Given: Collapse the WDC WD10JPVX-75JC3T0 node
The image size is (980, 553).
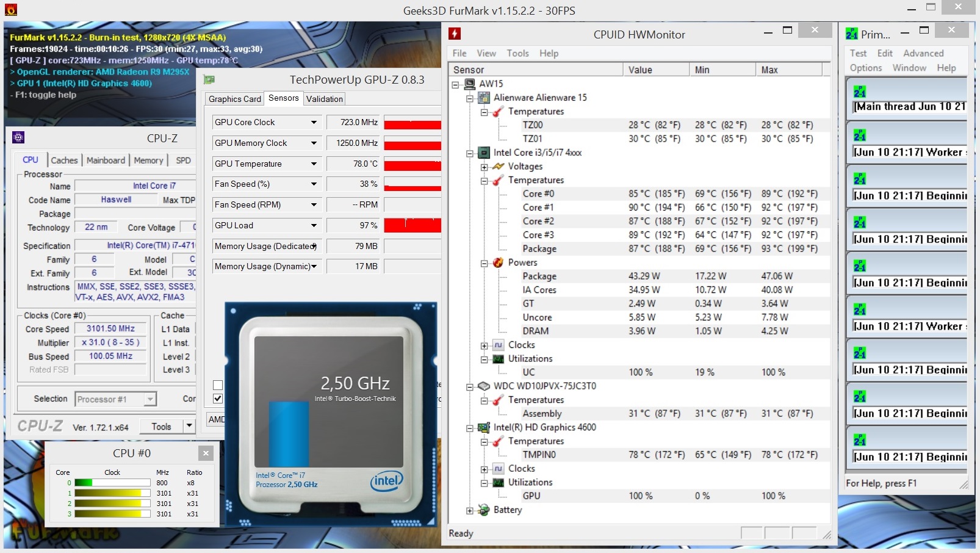Looking at the screenshot, I should pyautogui.click(x=470, y=386).
